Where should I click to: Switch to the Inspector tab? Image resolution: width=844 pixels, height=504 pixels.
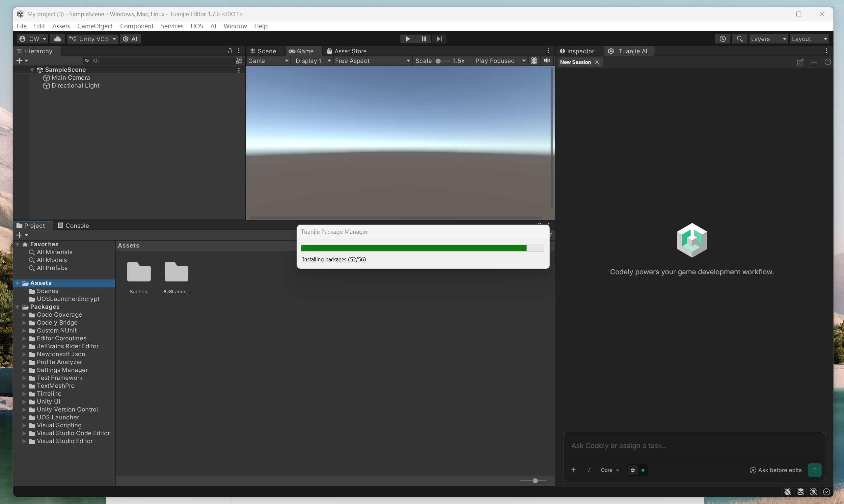click(x=577, y=51)
